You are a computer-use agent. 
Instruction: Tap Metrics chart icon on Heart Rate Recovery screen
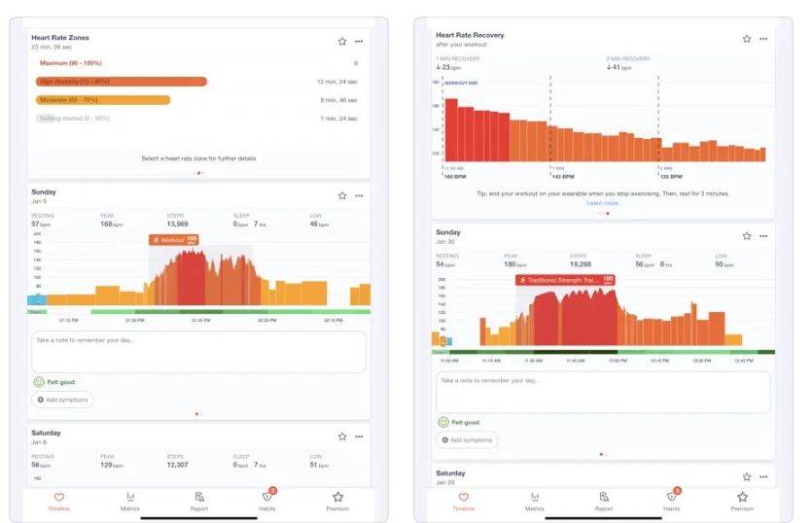(535, 498)
